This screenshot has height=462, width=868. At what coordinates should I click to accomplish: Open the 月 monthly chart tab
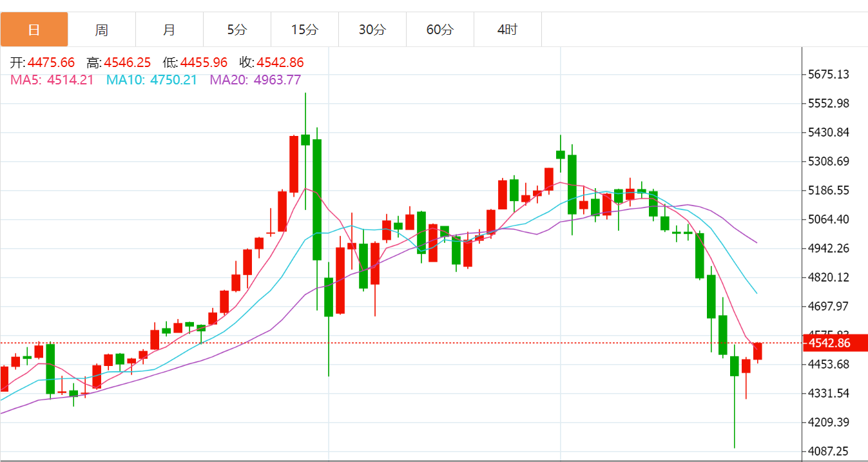click(169, 30)
